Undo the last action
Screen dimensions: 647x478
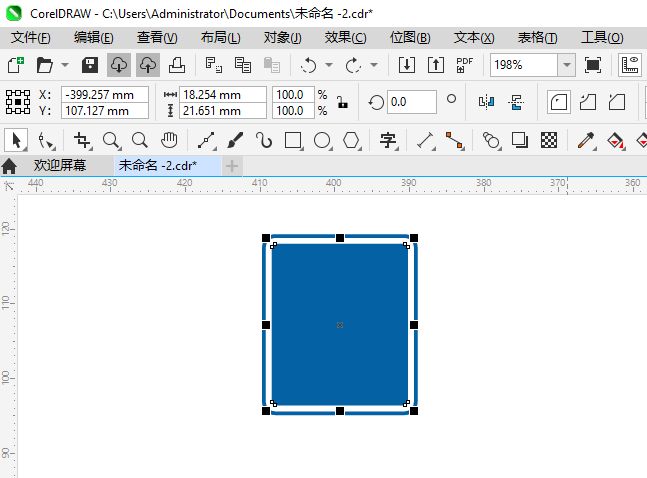point(308,65)
